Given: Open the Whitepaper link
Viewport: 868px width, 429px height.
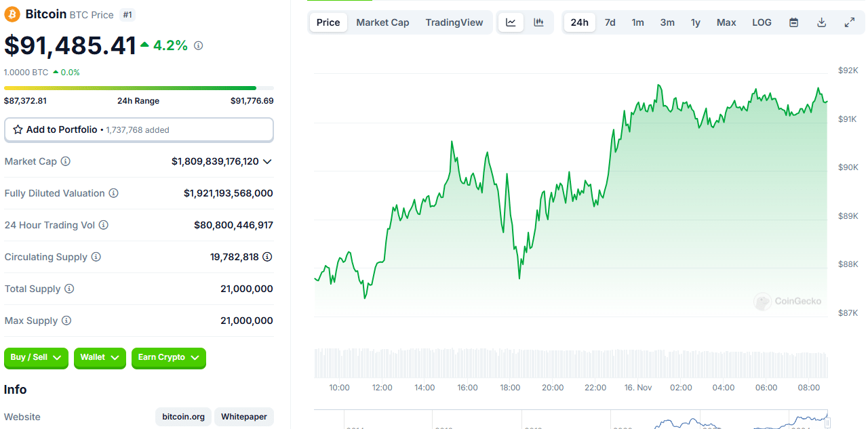Looking at the screenshot, I should point(244,417).
